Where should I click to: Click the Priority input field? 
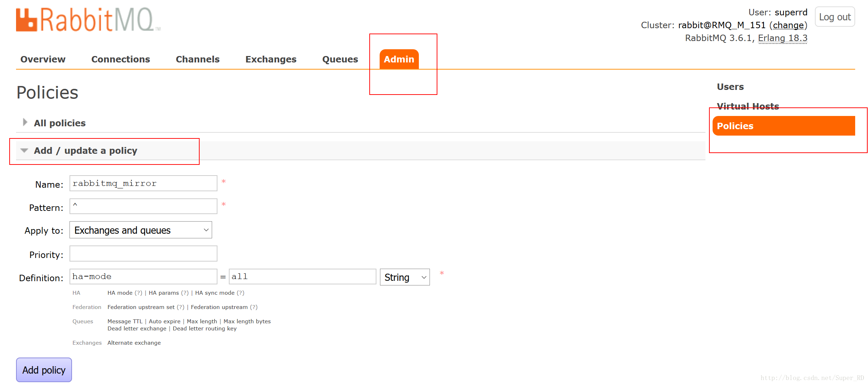143,254
